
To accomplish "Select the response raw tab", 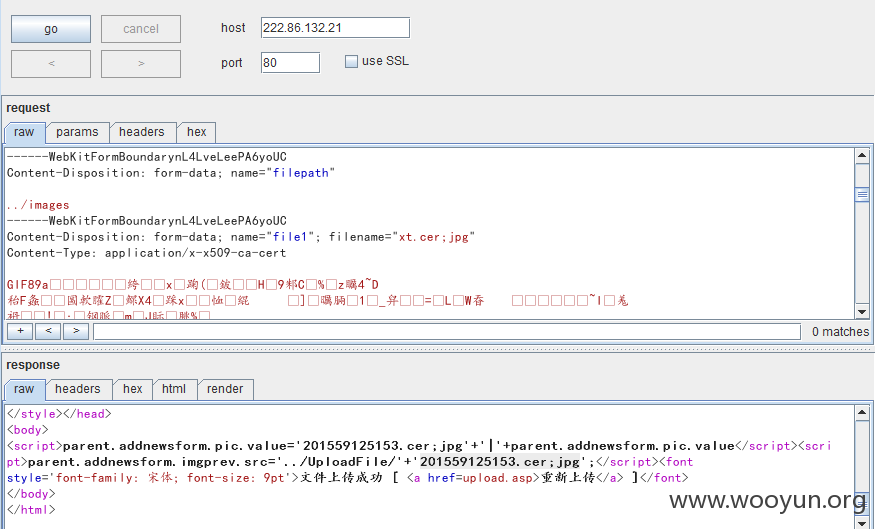I will coord(24,389).
